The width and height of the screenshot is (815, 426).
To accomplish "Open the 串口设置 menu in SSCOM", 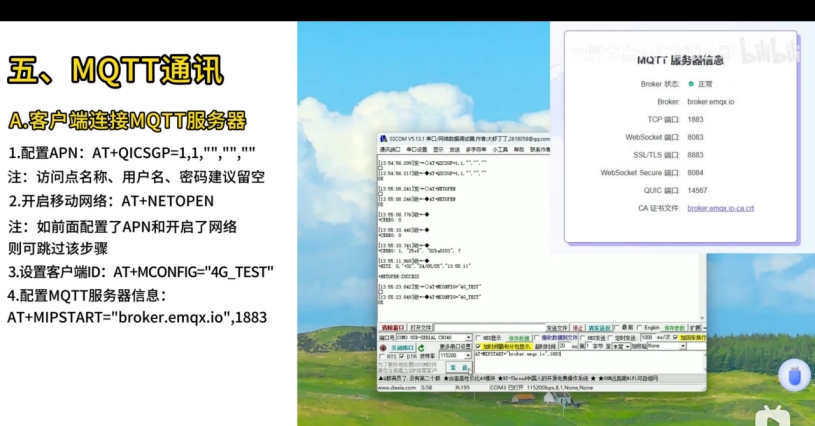I will pos(417,150).
